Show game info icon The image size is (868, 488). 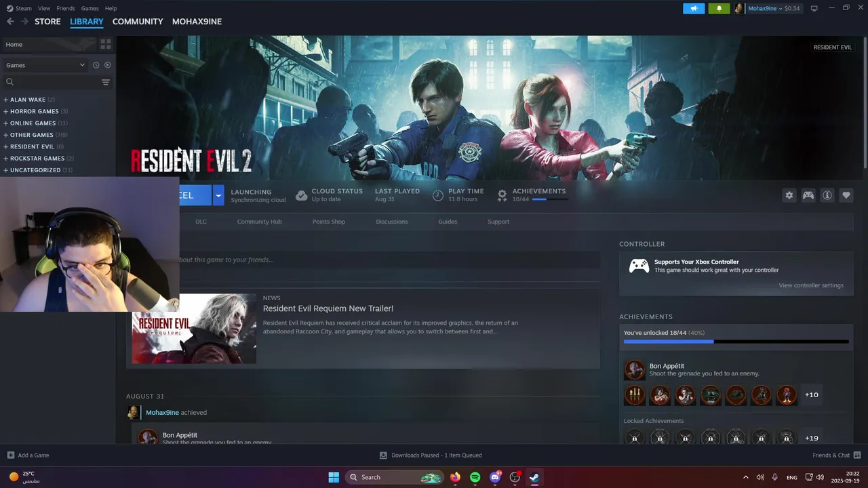827,195
